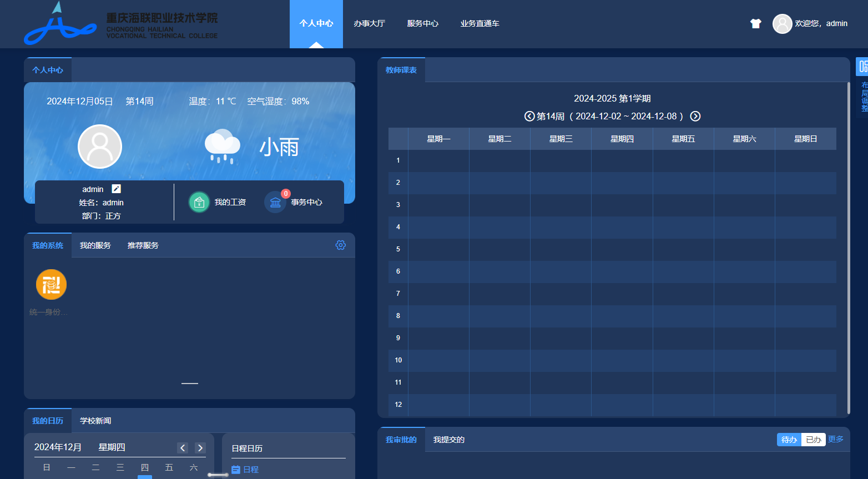This screenshot has width=868, height=479.
Task: Click the theme skin shirt icon
Action: tap(755, 23)
